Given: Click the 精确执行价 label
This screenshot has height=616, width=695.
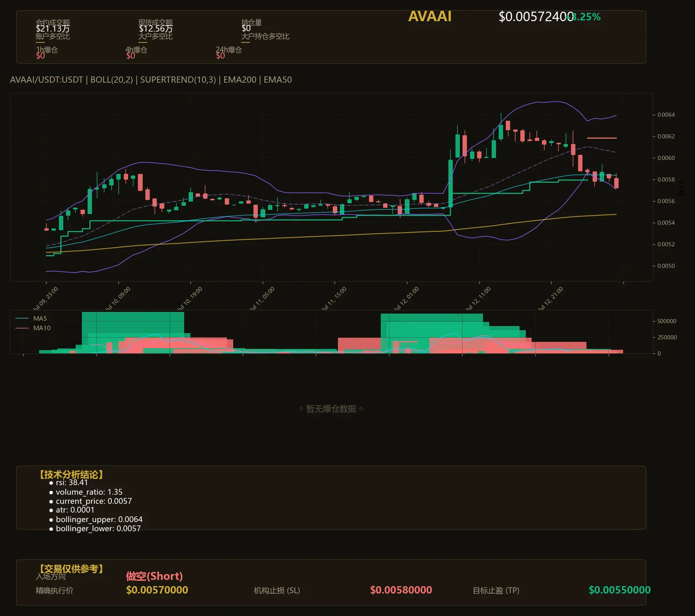Looking at the screenshot, I should tap(54, 590).
